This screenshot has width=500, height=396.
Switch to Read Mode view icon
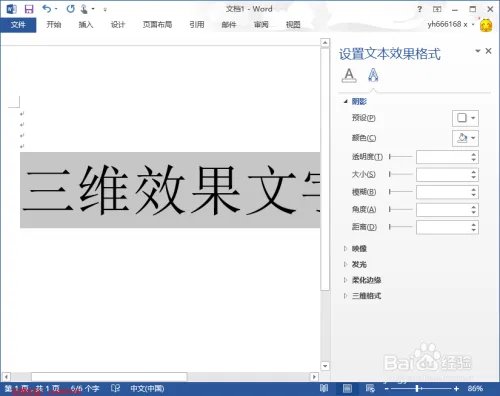pyautogui.click(x=324, y=388)
